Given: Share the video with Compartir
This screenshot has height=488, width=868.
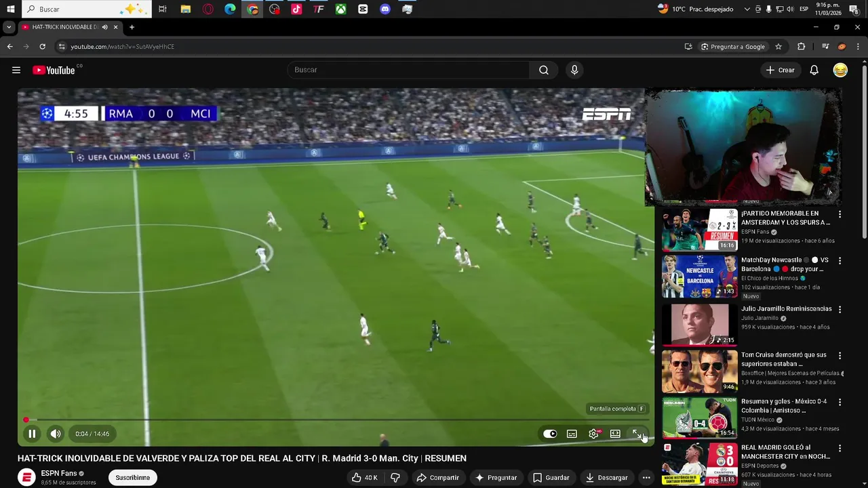Looking at the screenshot, I should coord(438,478).
